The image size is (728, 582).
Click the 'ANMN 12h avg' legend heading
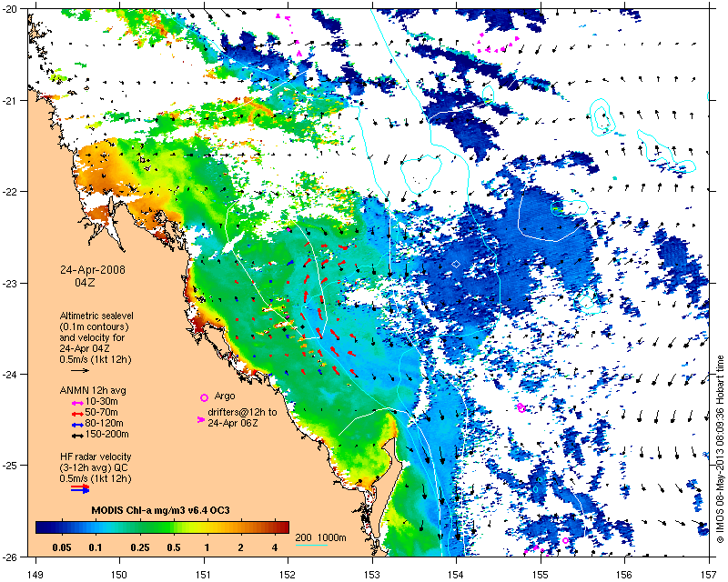pos(93,390)
